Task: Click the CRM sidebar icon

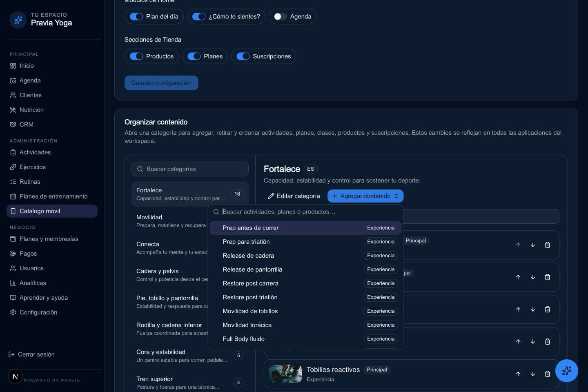Action: [13, 125]
